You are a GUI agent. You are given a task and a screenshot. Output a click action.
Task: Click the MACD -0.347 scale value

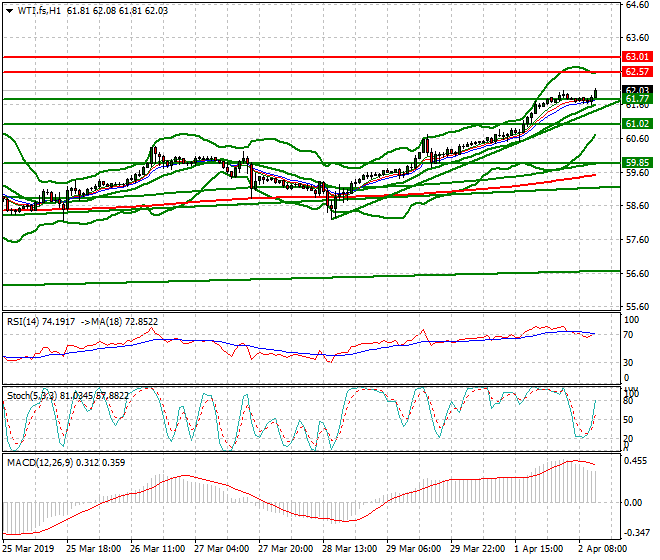click(x=636, y=533)
